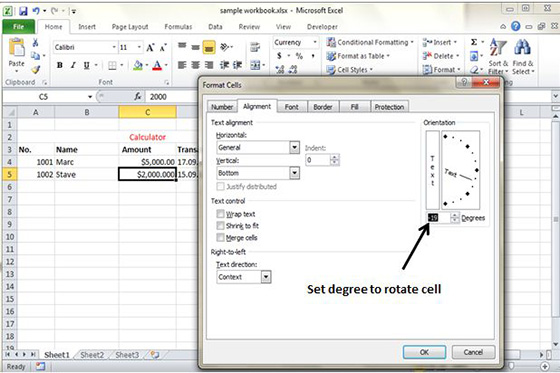Open the Font name Calibri dropdown
The width and height of the screenshot is (560, 373).
point(114,47)
